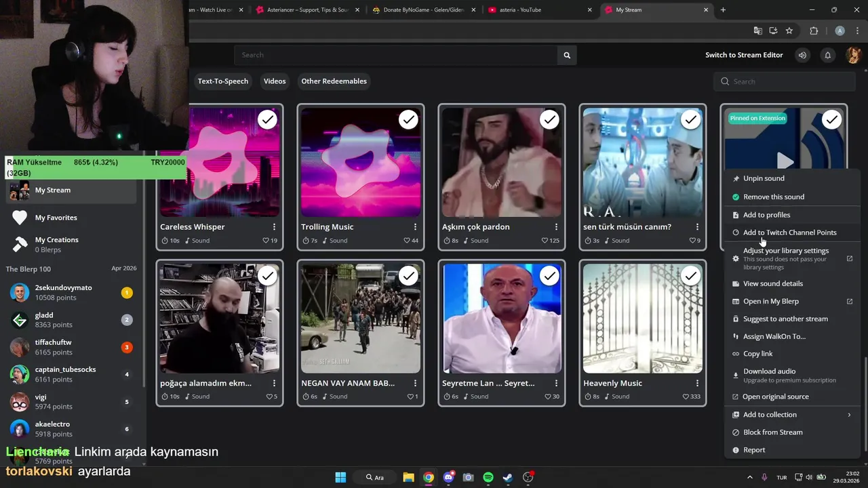The image size is (868, 488).
Task: Open three-dot menu for NEGAN VAY ANAM
Action: 415,383
